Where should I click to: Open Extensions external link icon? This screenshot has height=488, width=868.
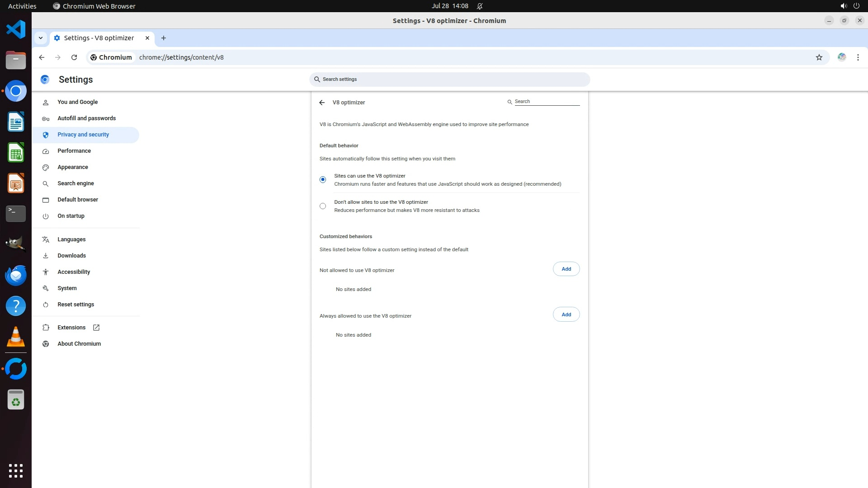pos(96,328)
